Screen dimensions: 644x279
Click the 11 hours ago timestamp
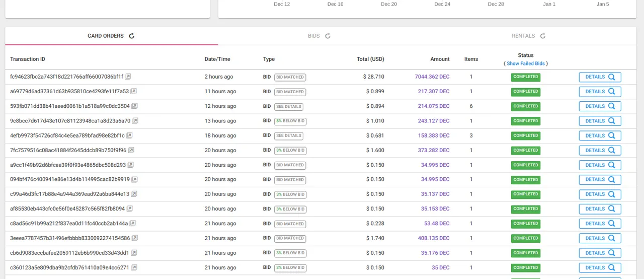pos(220,92)
